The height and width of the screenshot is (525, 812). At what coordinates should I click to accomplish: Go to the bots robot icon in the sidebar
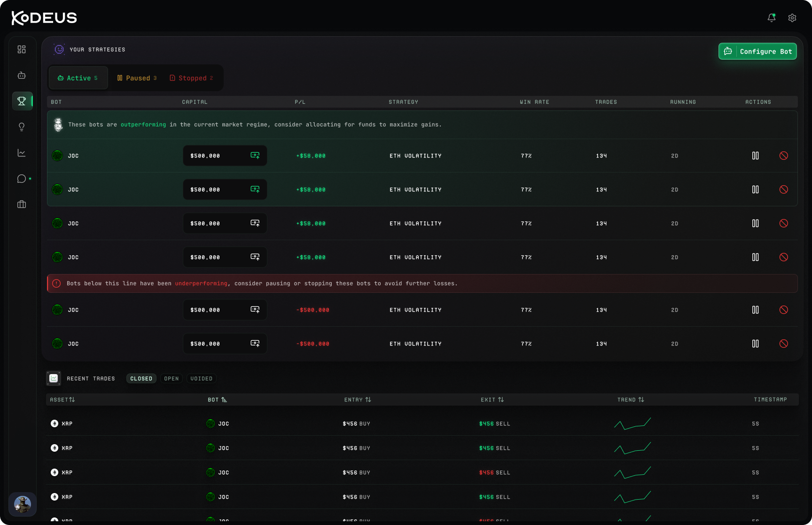22,75
